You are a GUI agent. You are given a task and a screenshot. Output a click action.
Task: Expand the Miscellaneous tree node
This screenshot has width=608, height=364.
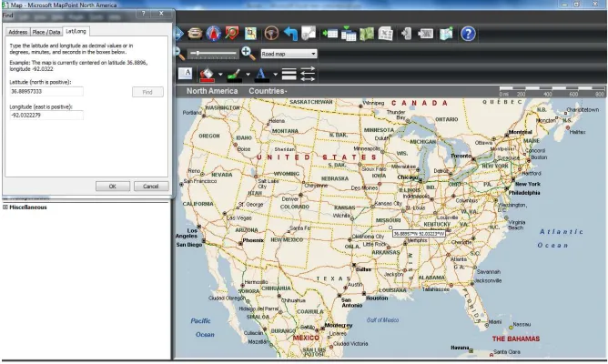5,207
